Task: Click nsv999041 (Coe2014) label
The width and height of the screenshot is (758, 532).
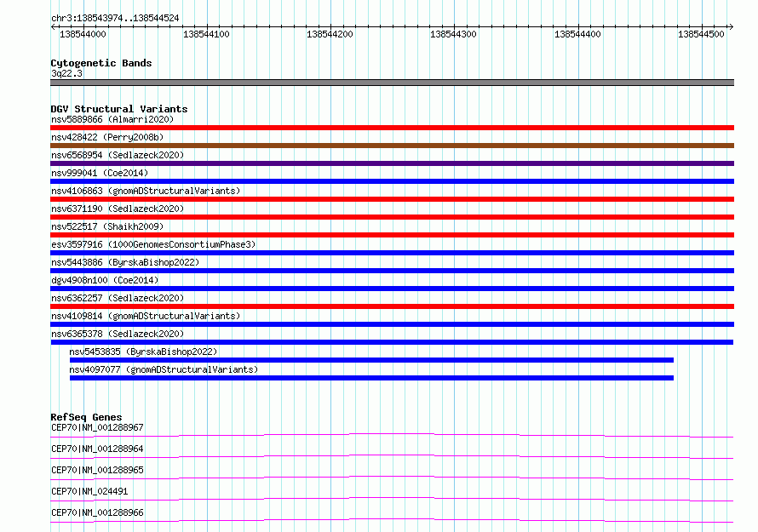Action: pyautogui.click(x=100, y=173)
